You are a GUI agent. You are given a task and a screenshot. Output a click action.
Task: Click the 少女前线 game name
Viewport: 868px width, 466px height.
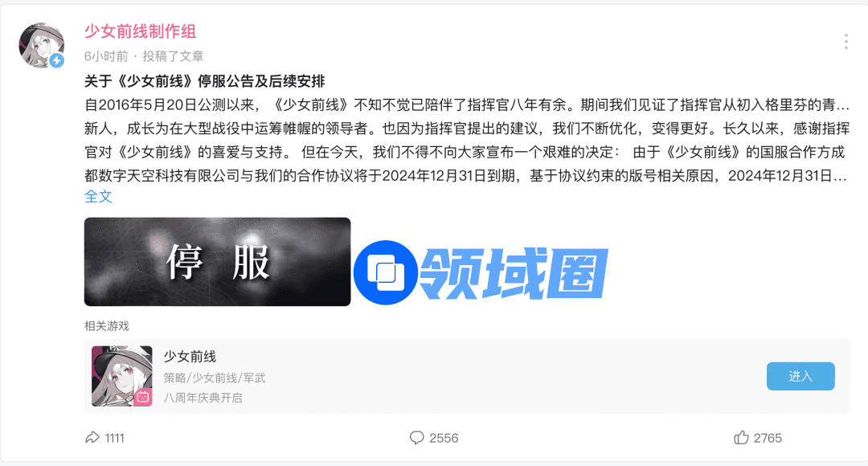190,357
